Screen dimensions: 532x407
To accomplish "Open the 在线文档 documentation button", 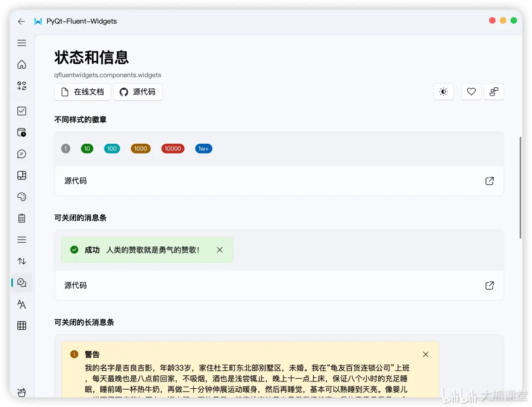I will click(83, 92).
